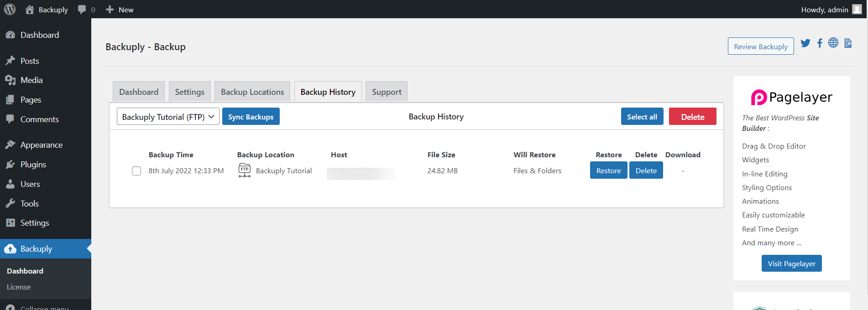Delete the 8th July 2022 backup row
Viewport: 868px width, 310px height.
point(646,170)
